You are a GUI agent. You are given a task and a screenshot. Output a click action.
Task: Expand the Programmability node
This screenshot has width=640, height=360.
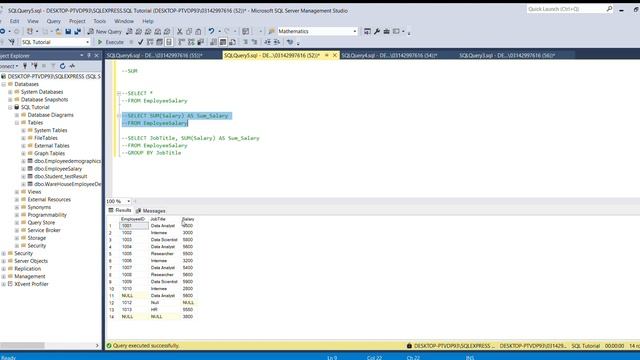click(17, 215)
